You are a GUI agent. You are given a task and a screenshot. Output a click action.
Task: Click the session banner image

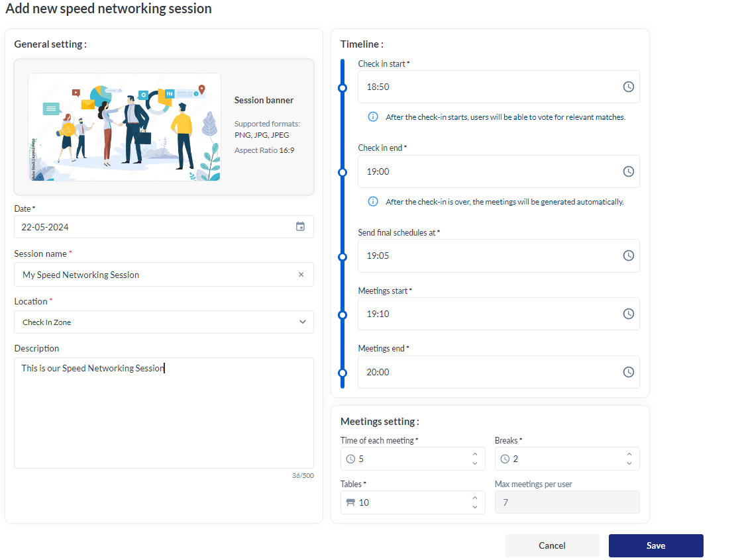125,127
